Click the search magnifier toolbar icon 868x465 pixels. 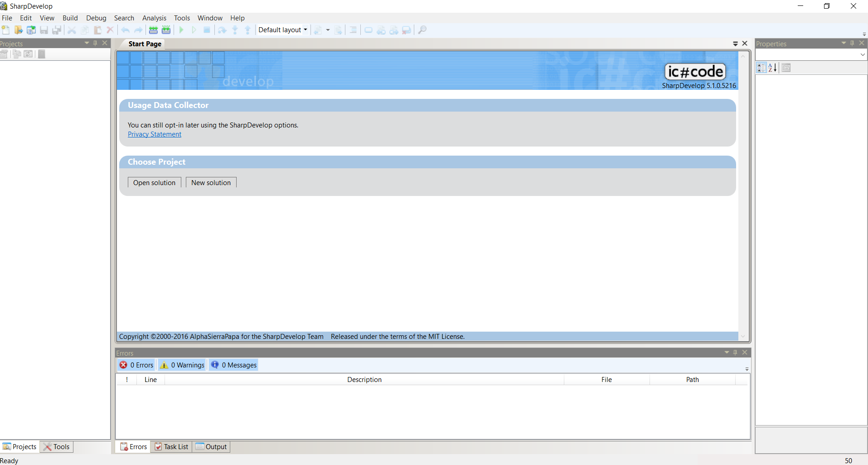coord(422,29)
